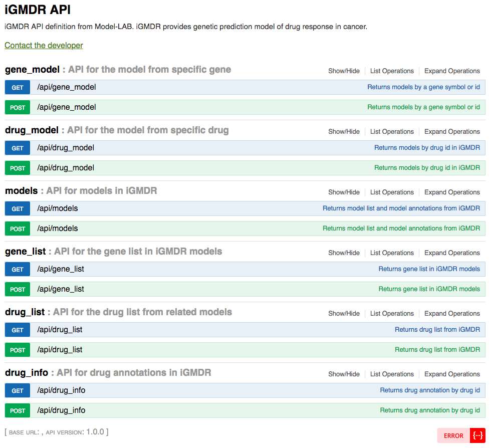Toggle Show/Hide for models section
Viewport: 490px width, 448px height.
tap(344, 192)
